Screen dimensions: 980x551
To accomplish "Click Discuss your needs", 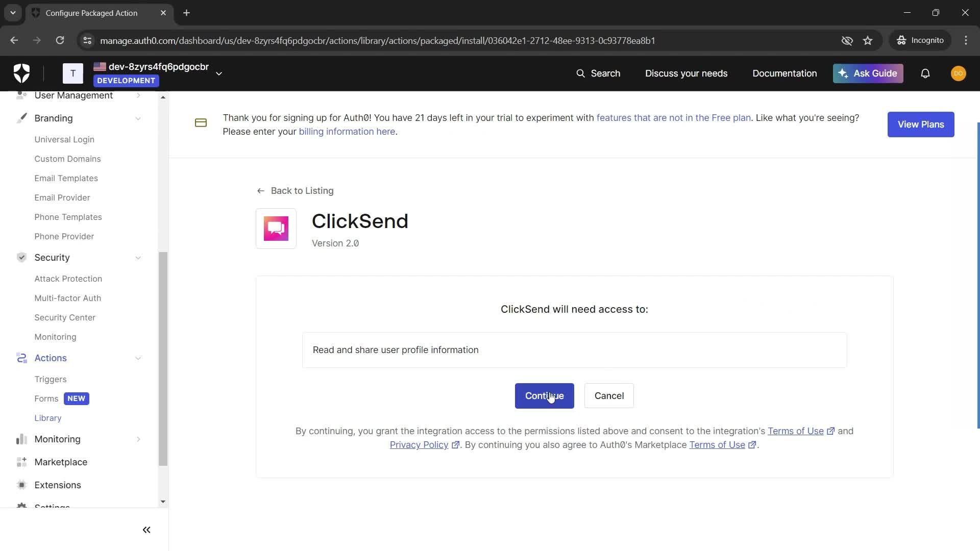I will click(x=686, y=73).
